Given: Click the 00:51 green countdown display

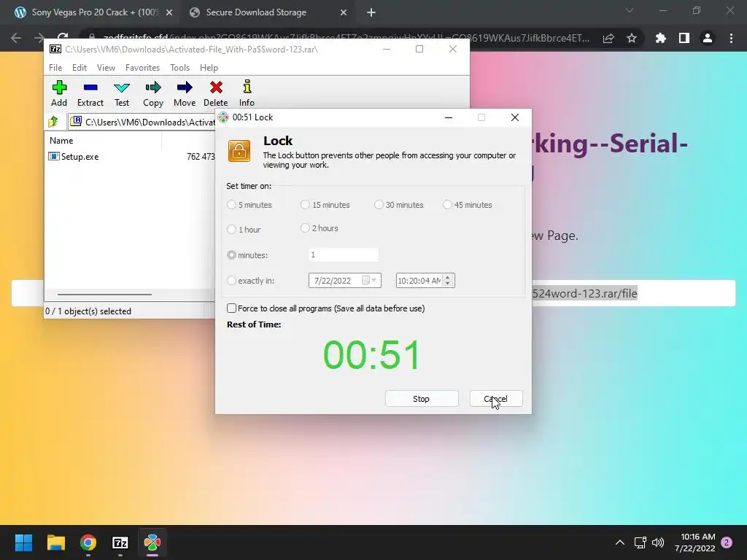Looking at the screenshot, I should pyautogui.click(x=371, y=355).
